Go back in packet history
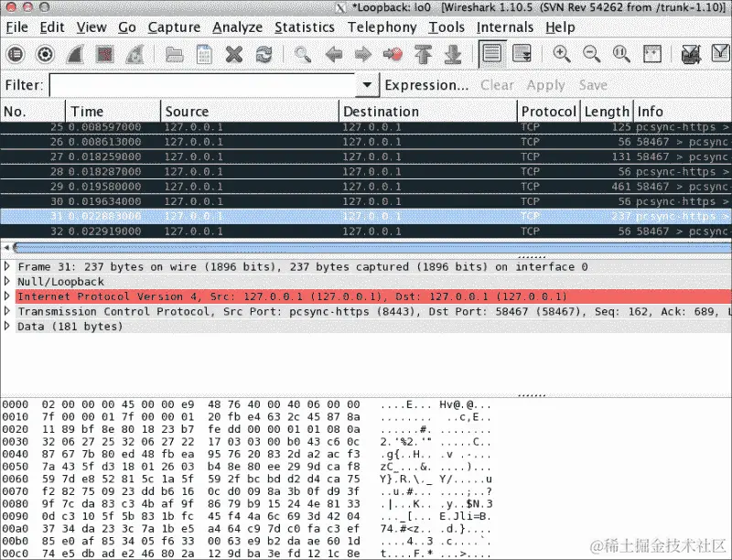This screenshot has height=560, width=732. pyautogui.click(x=333, y=55)
